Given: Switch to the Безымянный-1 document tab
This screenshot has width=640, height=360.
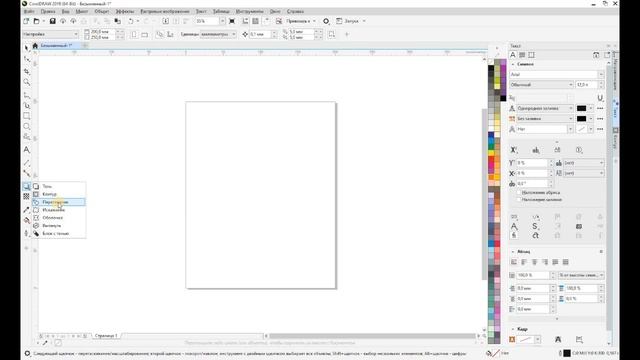Looking at the screenshot, I should pyautogui.click(x=56, y=46).
